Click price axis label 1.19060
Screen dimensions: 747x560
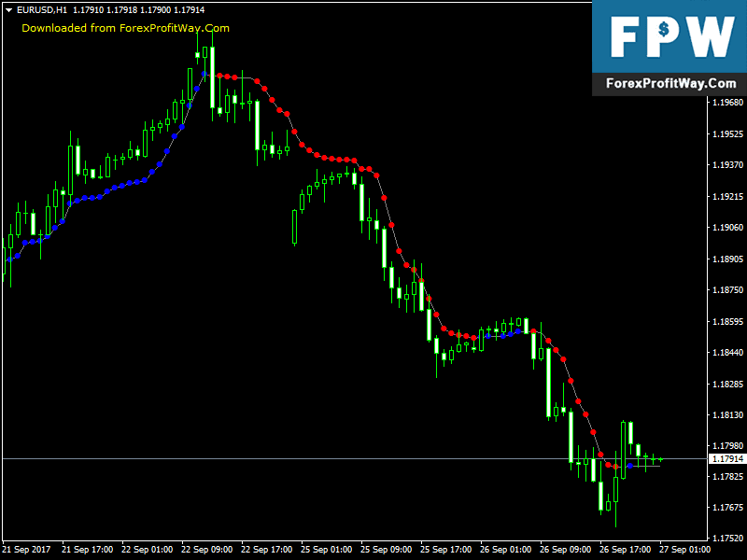tap(727, 227)
